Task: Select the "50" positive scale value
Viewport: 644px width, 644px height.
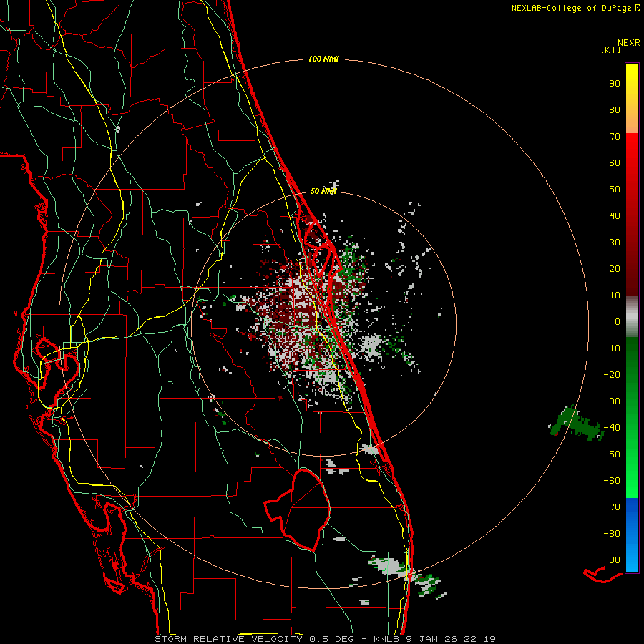Action: (x=615, y=190)
